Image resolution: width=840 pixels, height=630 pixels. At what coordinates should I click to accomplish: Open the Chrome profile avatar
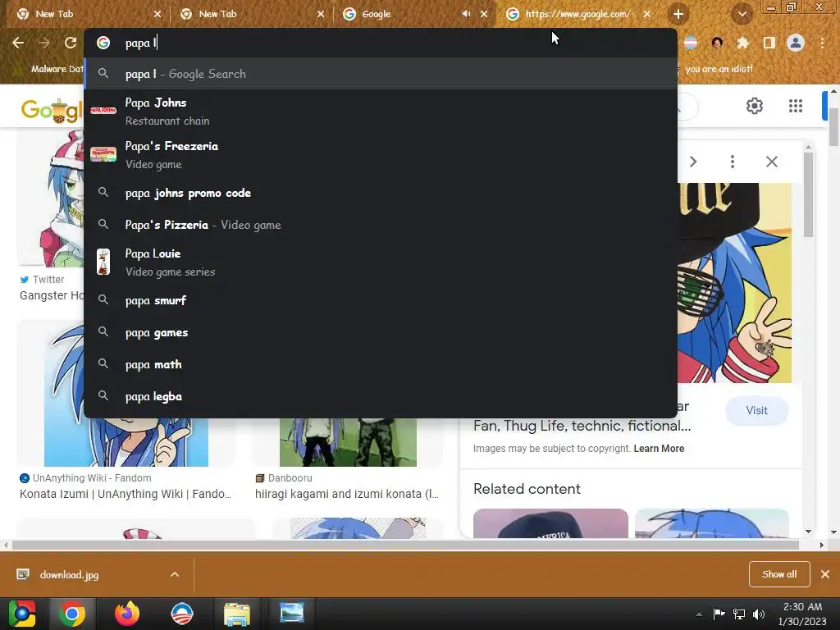pos(796,43)
